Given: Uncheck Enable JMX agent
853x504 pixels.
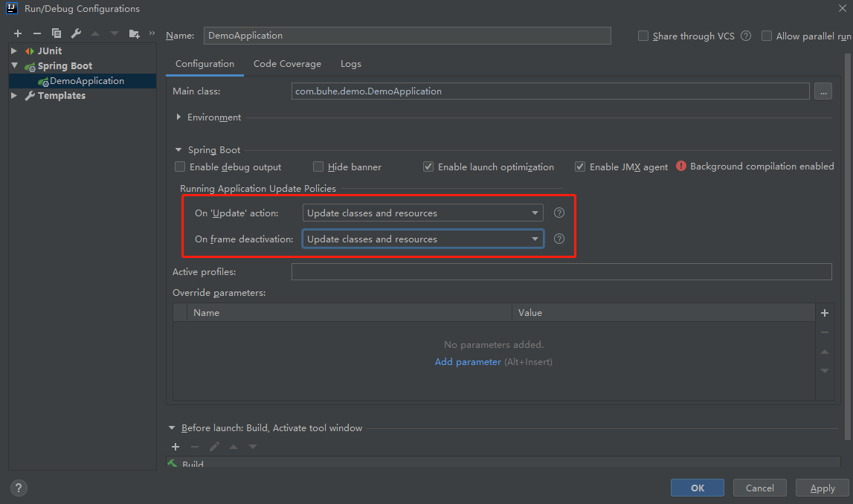Looking at the screenshot, I should click(x=580, y=167).
